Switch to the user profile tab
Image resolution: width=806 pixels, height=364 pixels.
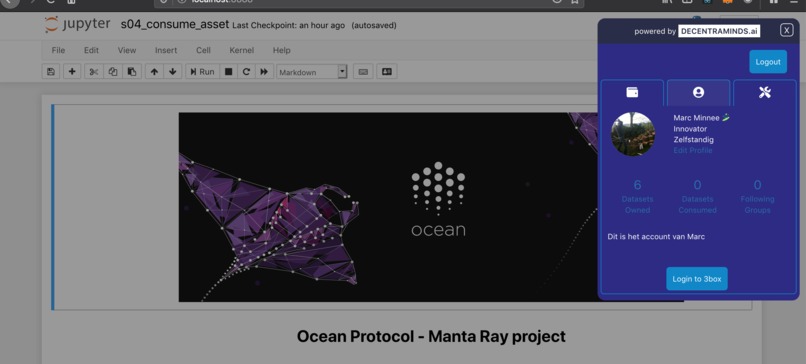698,93
